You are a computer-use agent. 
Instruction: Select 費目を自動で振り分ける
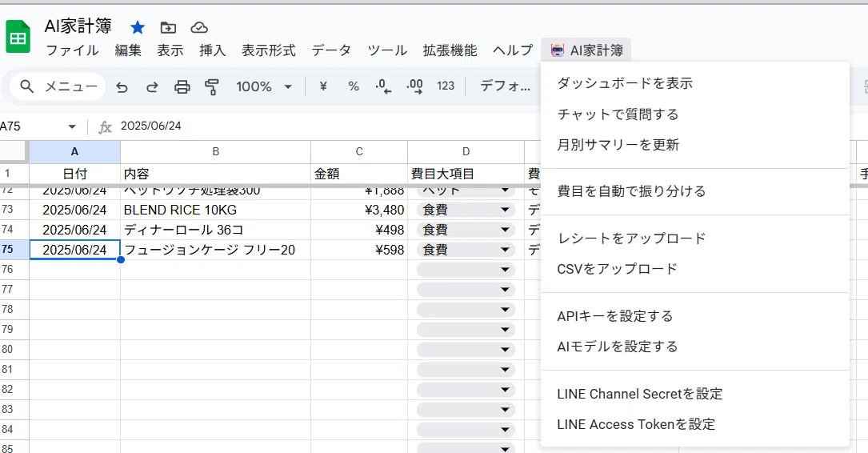pos(694,191)
